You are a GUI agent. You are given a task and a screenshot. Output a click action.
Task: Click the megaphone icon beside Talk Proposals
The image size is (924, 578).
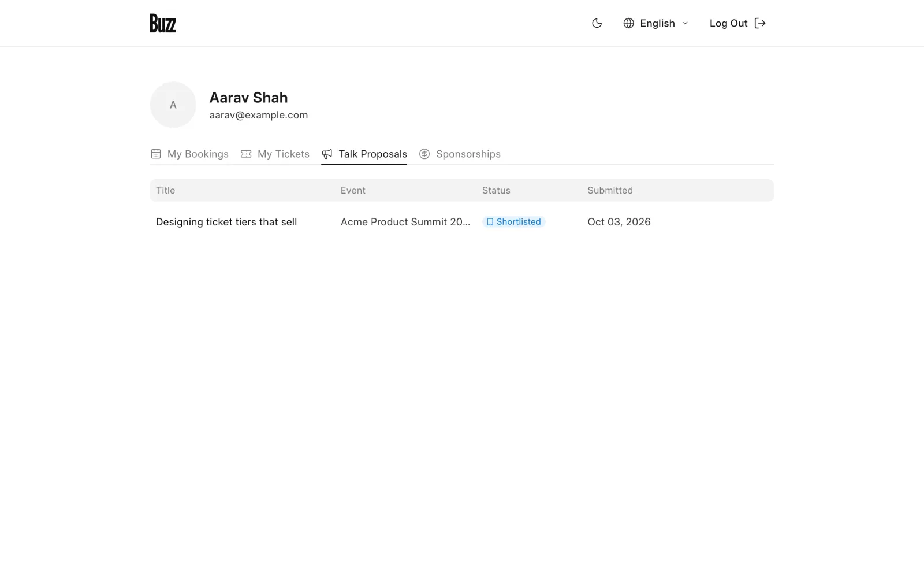(327, 154)
